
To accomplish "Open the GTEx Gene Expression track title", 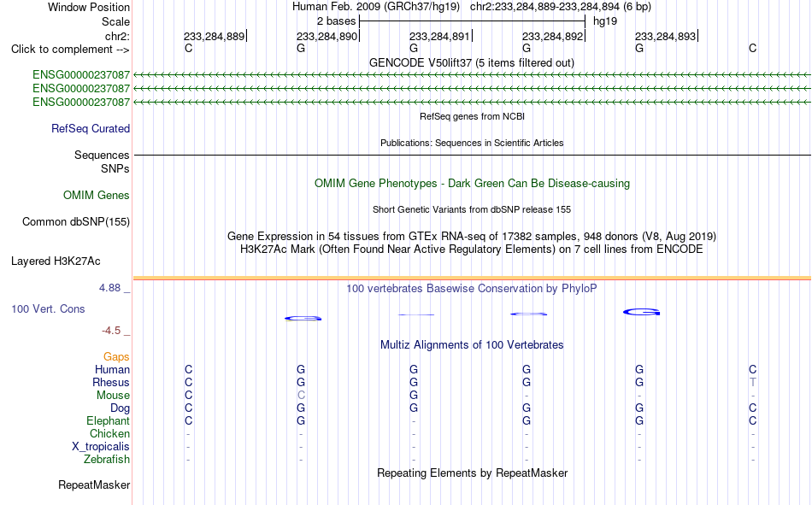I will pyautogui.click(x=472, y=236).
